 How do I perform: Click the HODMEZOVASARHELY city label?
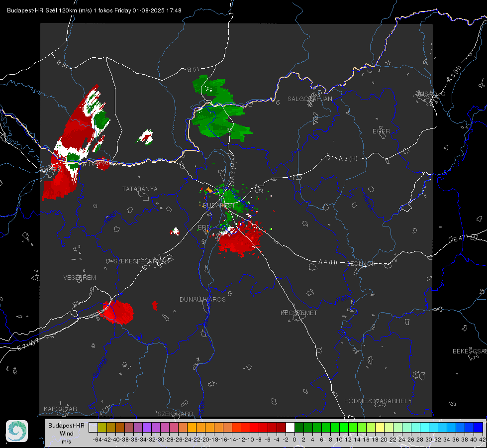(x=378, y=401)
